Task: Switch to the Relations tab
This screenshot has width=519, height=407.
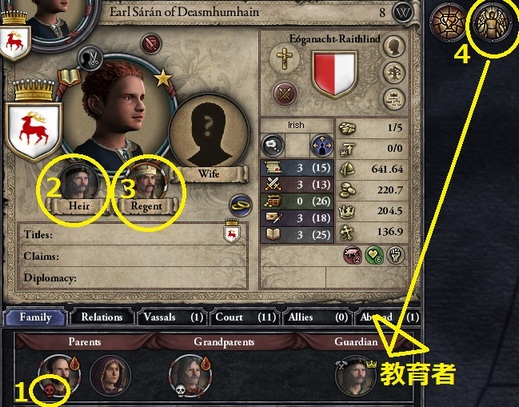Action: [x=102, y=317]
